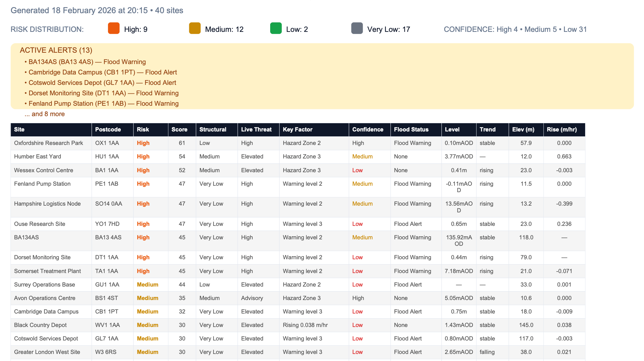This screenshot has height=361, width=644.
Task: Open the Cambridge Data Campus Flood Alert link
Action: pos(103,72)
